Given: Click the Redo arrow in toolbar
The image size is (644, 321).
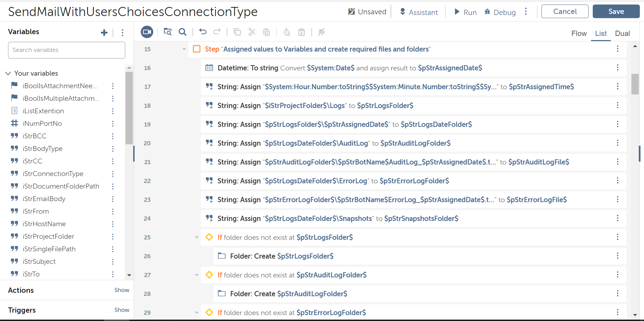Looking at the screenshot, I should (217, 32).
